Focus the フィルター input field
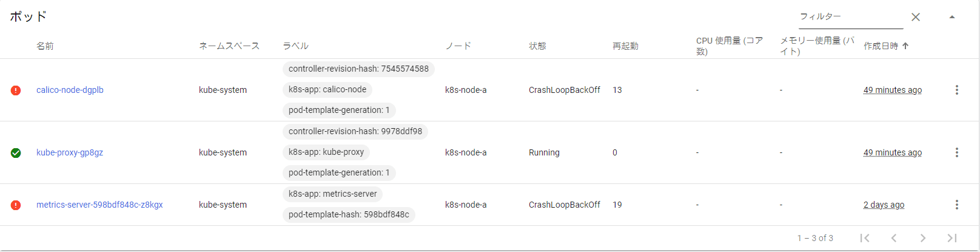 click(851, 17)
